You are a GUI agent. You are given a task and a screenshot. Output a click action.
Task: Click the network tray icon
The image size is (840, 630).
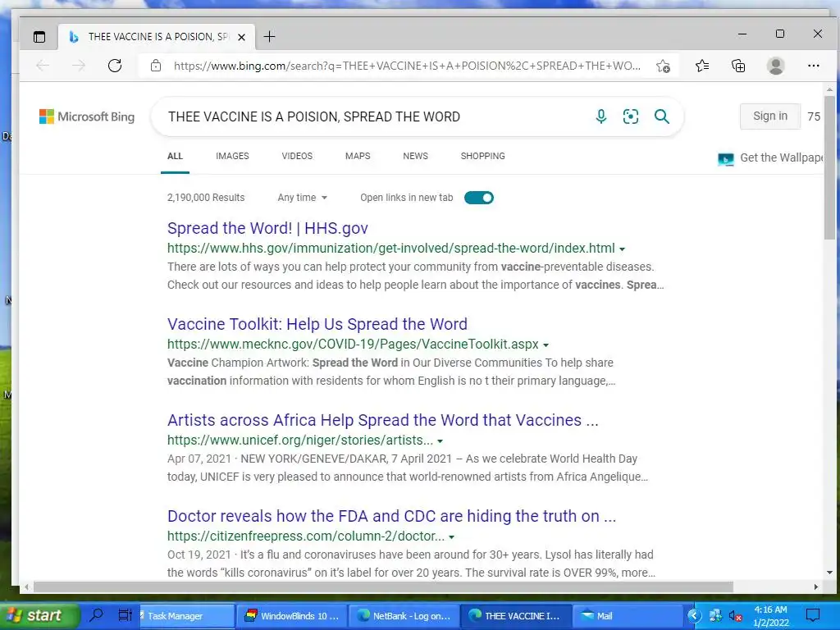715,615
